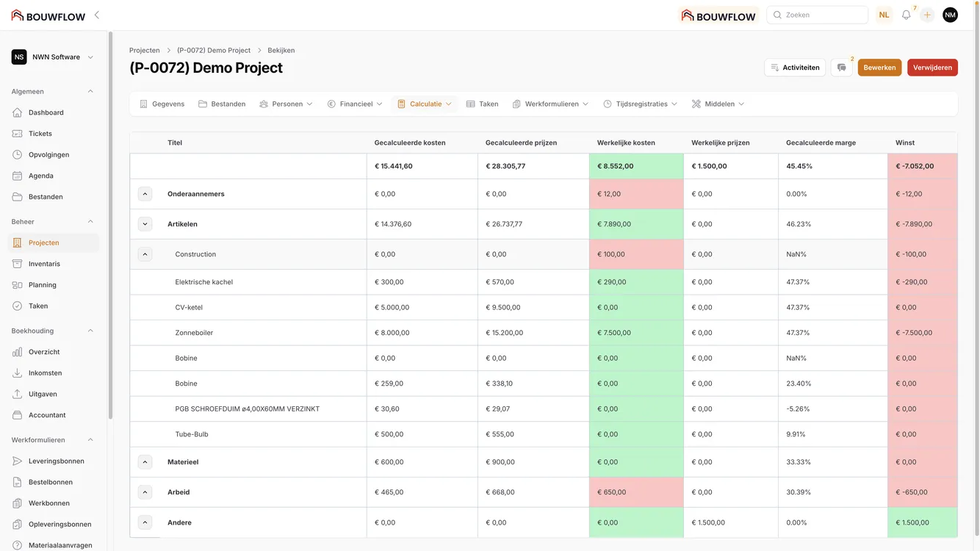
Task: Go to Tickets in the sidebar
Action: [40, 134]
